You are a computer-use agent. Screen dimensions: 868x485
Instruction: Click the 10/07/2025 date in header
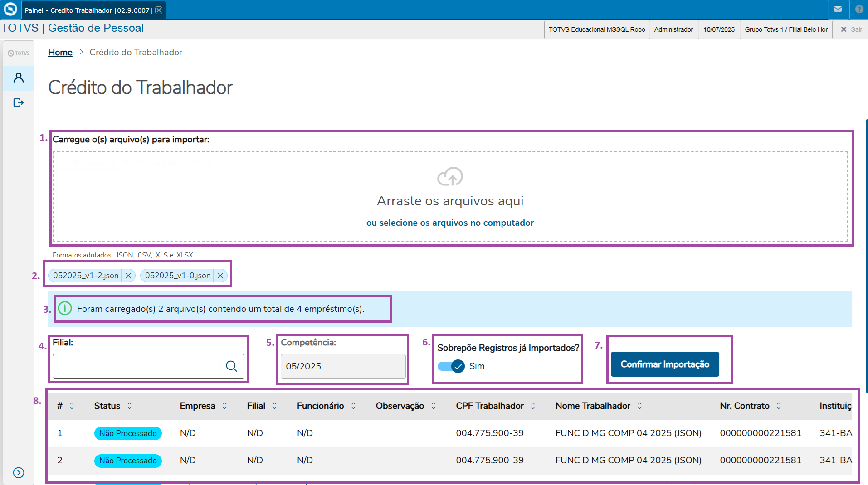pos(719,29)
